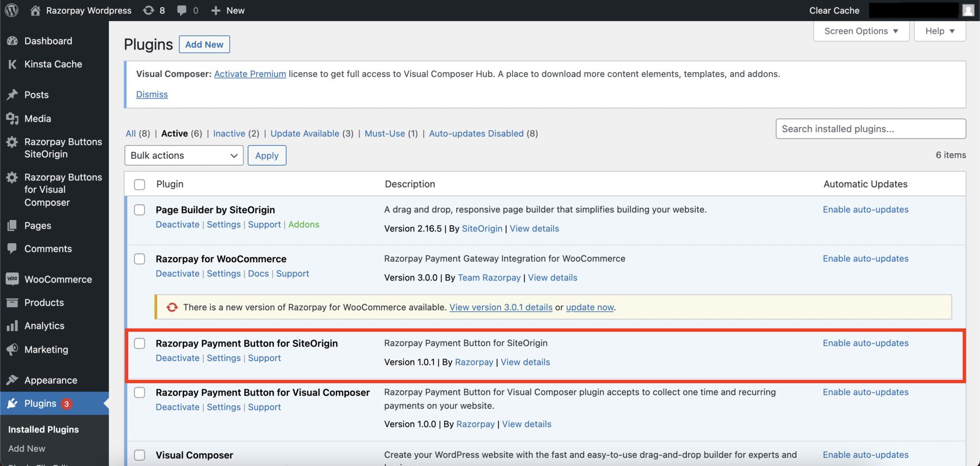Image resolution: width=980 pixels, height=466 pixels.
Task: Click the Comments bubble icon in sidebar
Action: (12, 249)
